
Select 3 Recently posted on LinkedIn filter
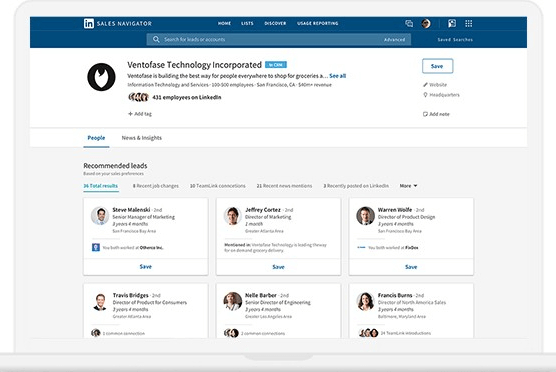click(356, 186)
